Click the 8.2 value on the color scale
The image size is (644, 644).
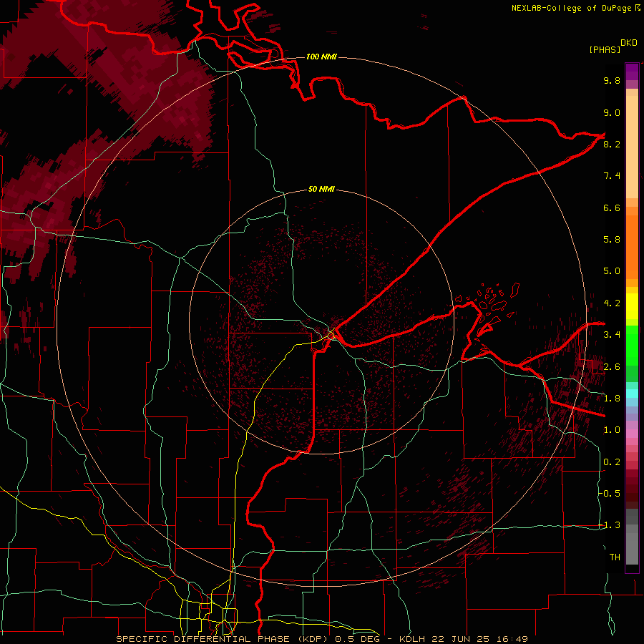[612, 144]
